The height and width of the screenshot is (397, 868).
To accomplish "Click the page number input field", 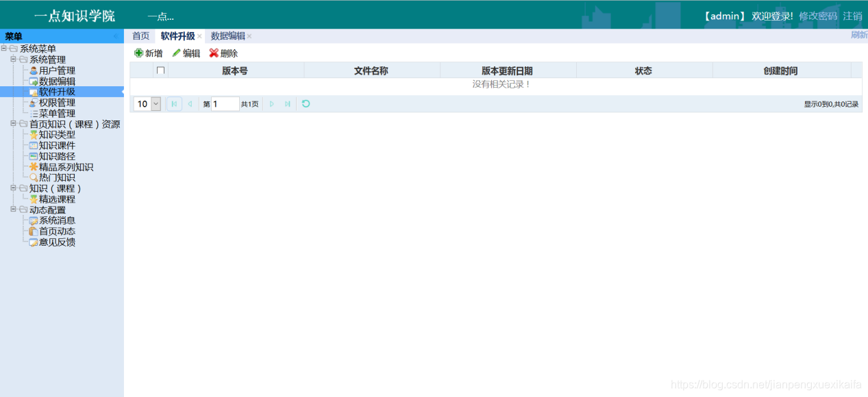I will click(x=225, y=104).
